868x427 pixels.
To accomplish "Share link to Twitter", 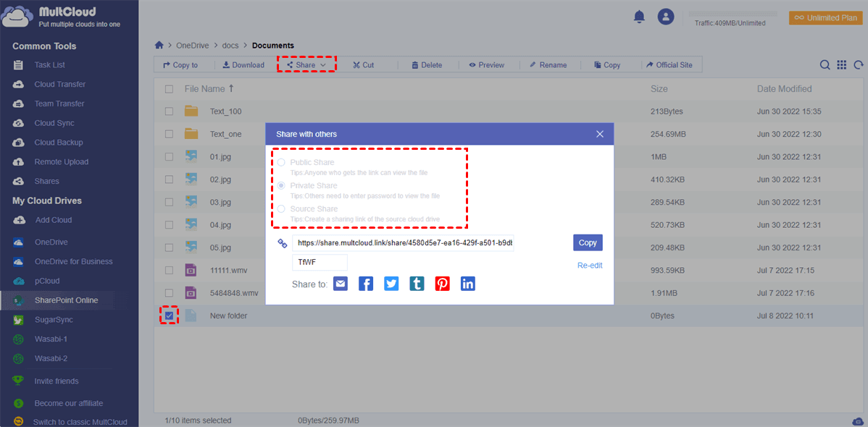I will coord(391,284).
